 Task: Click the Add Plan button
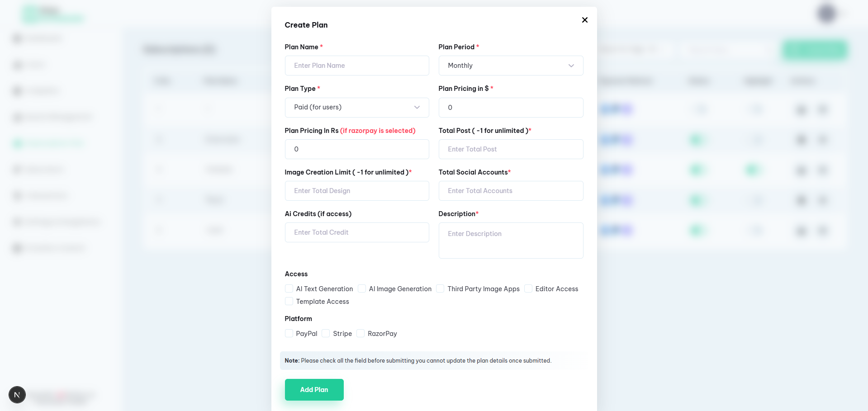click(x=314, y=389)
